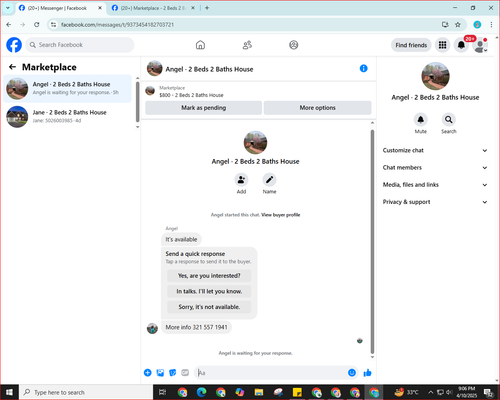Reload the page with browser refresh button
Screen dimensions: 500x400
(37, 24)
